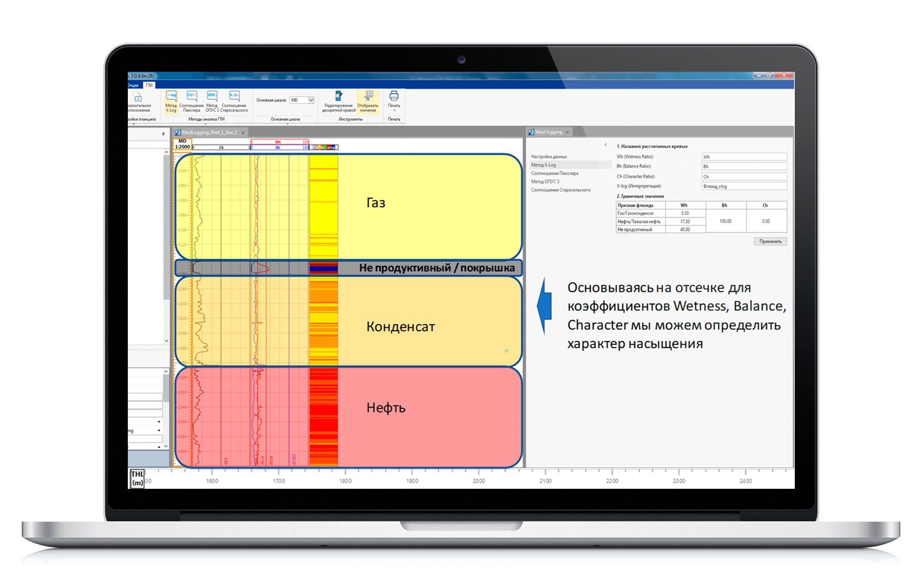
Task: Click the Bh (Balance Ratio) name field
Action: (744, 166)
